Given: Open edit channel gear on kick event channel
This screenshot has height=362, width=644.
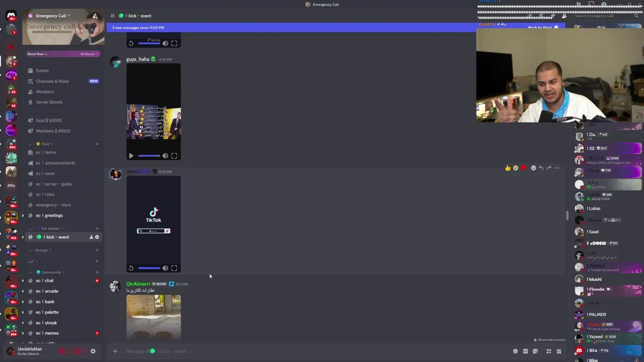Looking at the screenshot, I should pyautogui.click(x=97, y=237).
